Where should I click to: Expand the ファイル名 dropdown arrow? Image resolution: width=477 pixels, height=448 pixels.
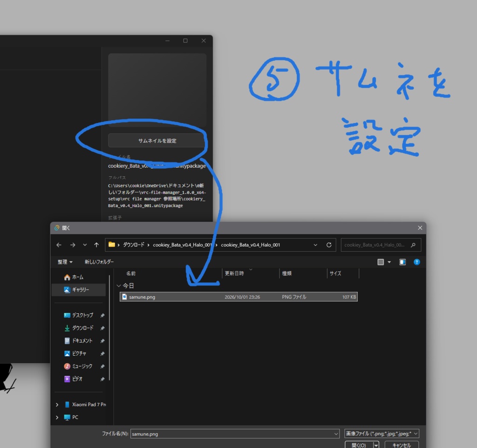pos(336,434)
